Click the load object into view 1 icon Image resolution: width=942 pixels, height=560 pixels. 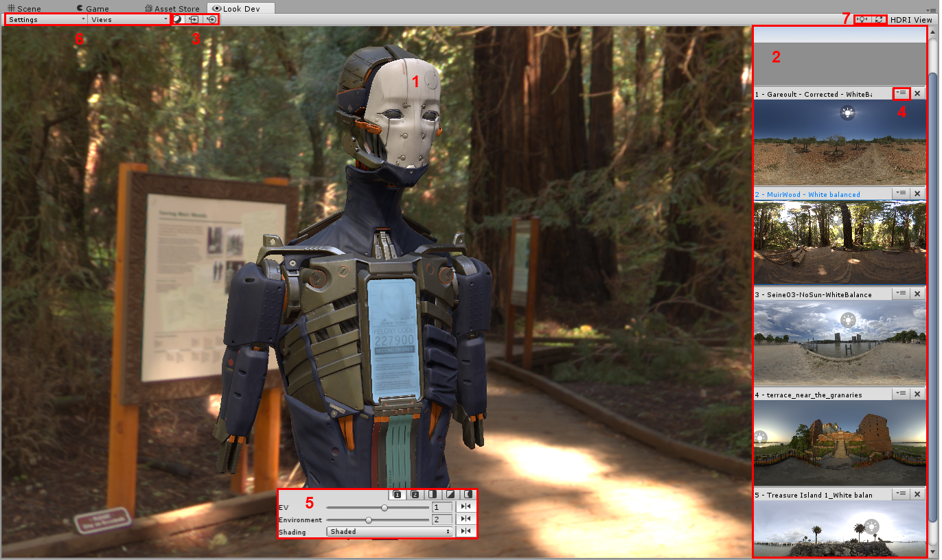coord(194,20)
